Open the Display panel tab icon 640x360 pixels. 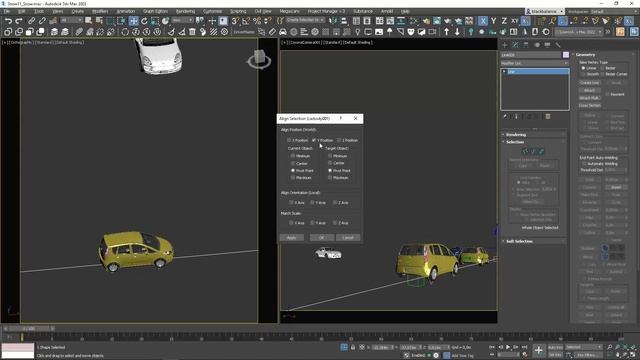click(547, 45)
